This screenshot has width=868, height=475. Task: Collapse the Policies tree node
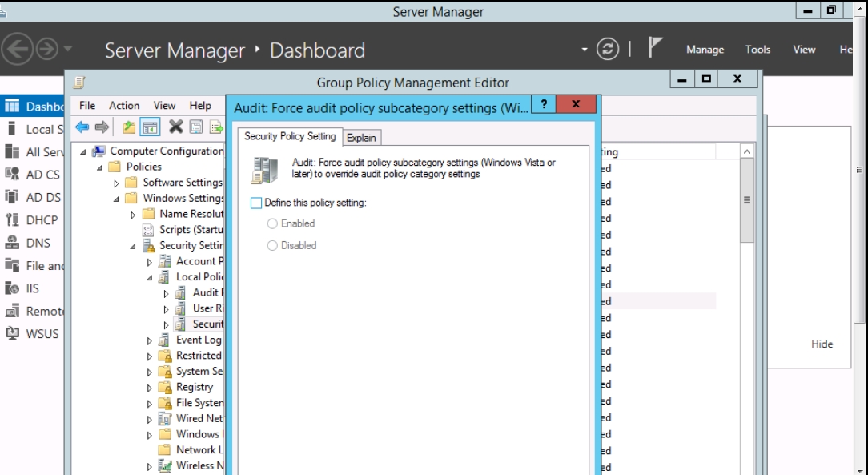coord(99,167)
